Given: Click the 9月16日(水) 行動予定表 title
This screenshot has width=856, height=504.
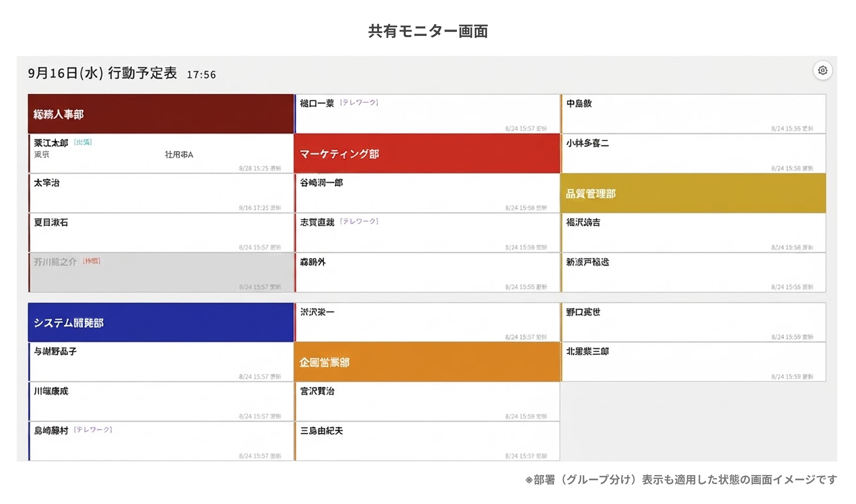Looking at the screenshot, I should pos(103,73).
